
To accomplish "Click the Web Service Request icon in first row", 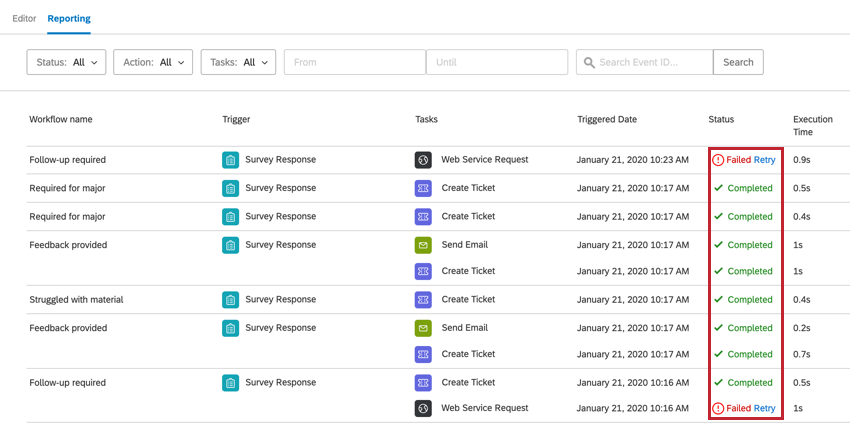I will pyautogui.click(x=423, y=160).
